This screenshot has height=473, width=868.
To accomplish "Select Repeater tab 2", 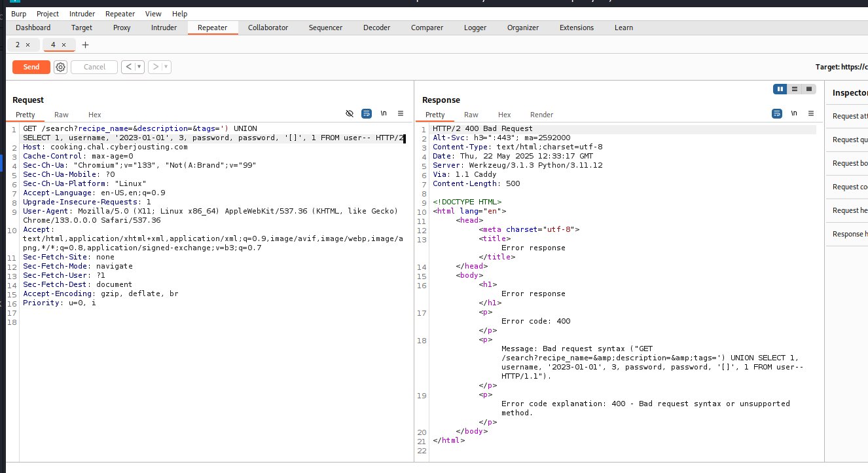I will tap(18, 45).
